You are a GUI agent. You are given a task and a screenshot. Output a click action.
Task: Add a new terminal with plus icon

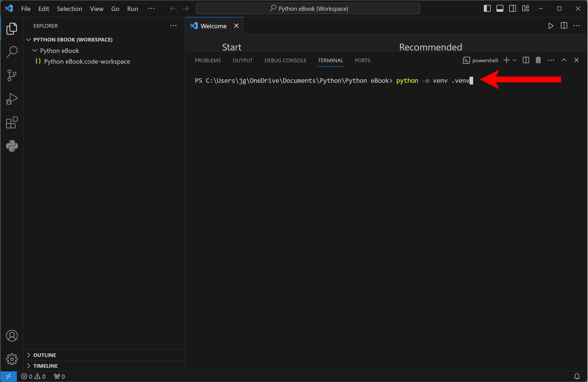506,60
